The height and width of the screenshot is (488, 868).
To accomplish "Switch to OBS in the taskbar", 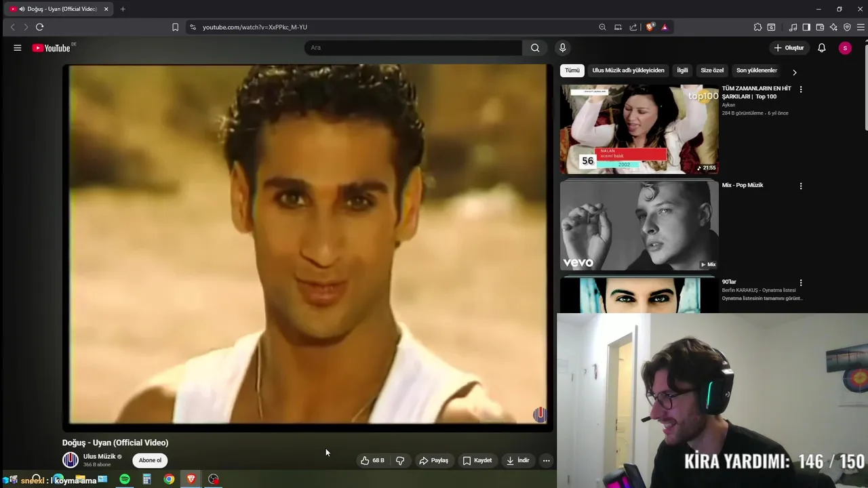I will [x=214, y=479].
